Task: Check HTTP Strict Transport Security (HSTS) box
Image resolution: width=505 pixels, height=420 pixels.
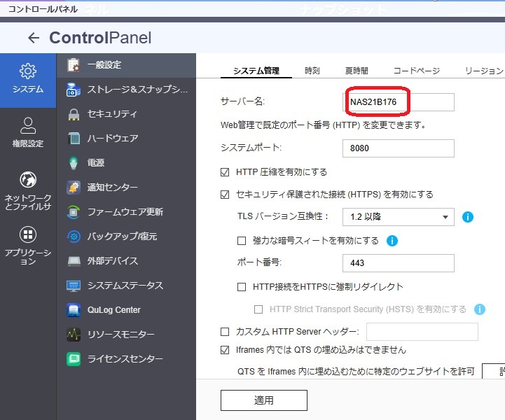Action: [x=258, y=309]
